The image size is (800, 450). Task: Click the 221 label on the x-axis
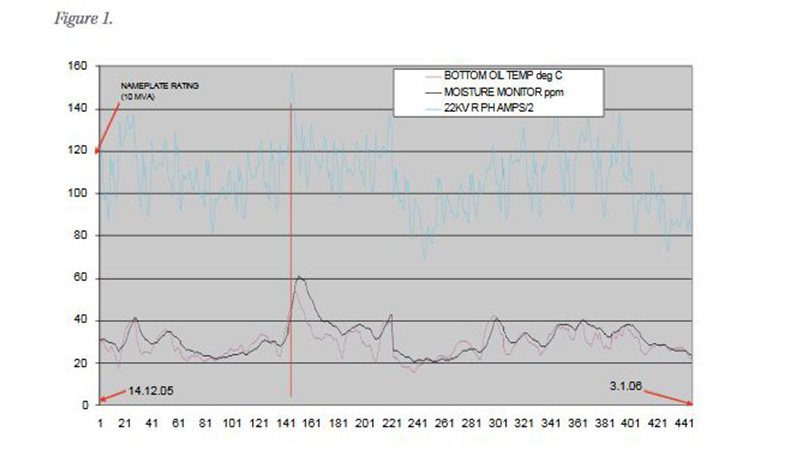coord(390,424)
